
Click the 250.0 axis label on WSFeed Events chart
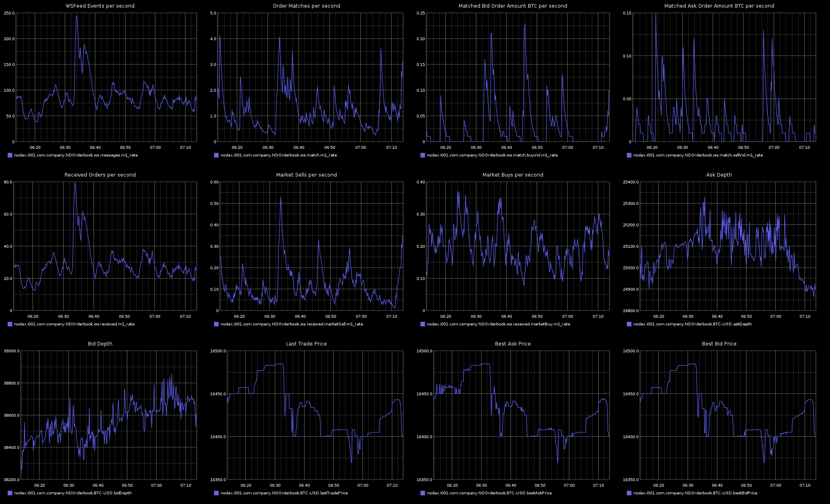click(x=9, y=13)
